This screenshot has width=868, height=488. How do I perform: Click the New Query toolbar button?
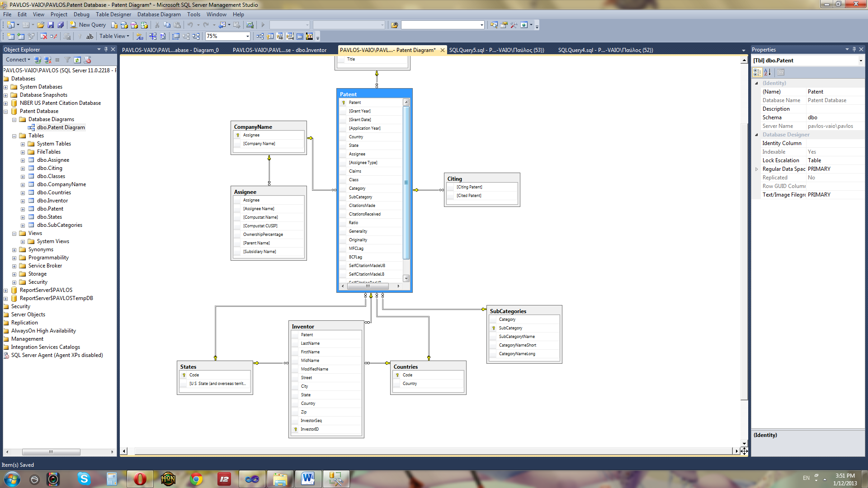[88, 25]
